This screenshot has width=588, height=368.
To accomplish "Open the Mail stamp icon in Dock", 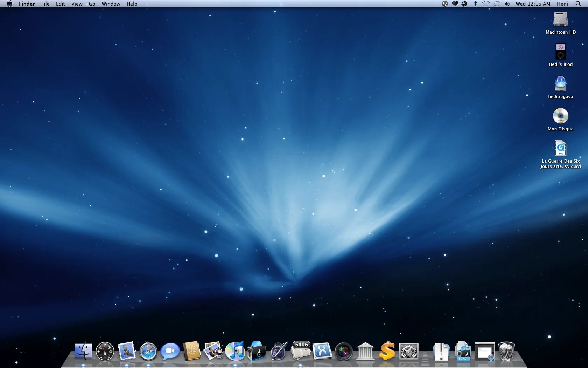I will click(127, 351).
